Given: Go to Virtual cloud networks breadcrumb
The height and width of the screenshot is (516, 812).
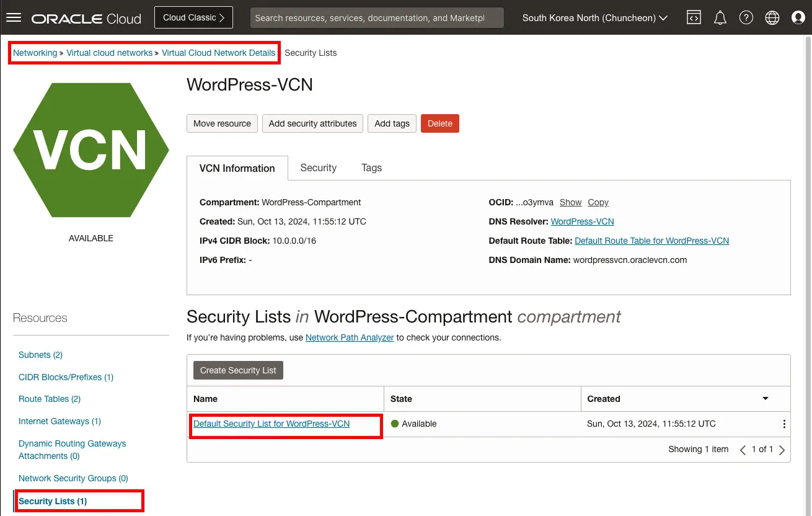Looking at the screenshot, I should point(110,53).
